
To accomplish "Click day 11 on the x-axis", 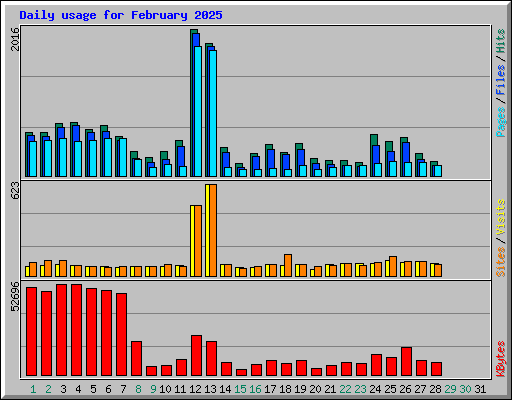I will tap(180, 389).
